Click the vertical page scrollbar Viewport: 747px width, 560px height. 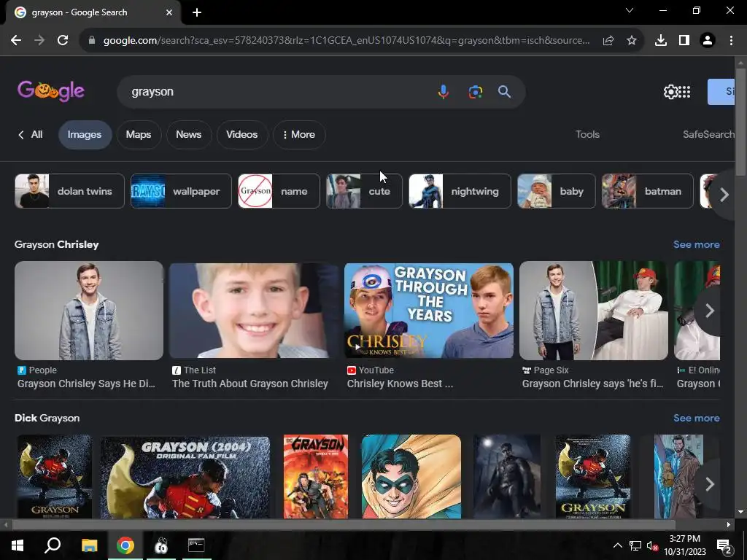point(740,122)
